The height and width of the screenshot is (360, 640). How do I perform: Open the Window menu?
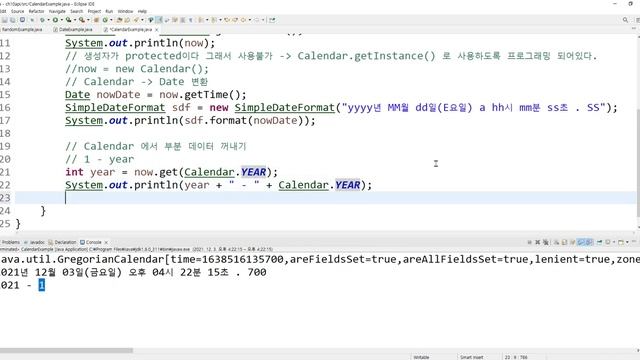125,11
